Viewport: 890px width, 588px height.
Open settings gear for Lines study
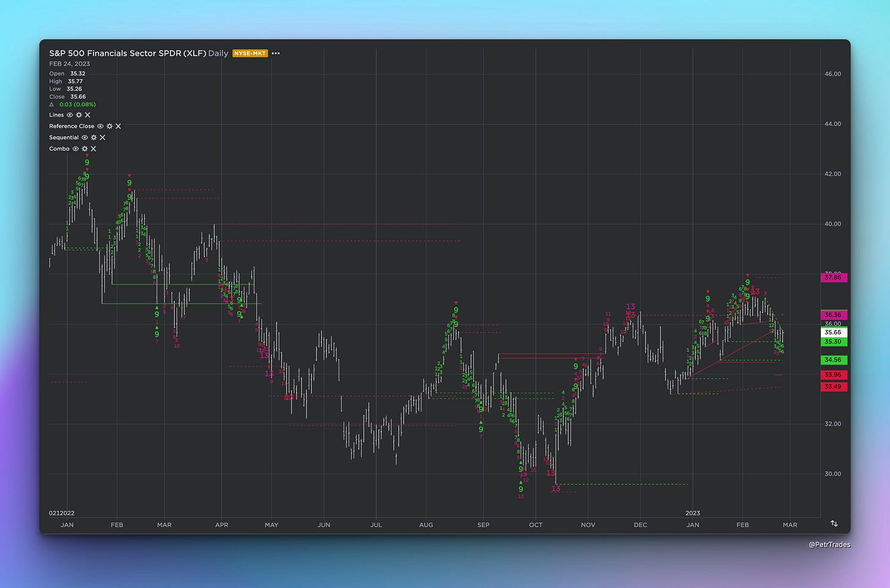[x=79, y=115]
